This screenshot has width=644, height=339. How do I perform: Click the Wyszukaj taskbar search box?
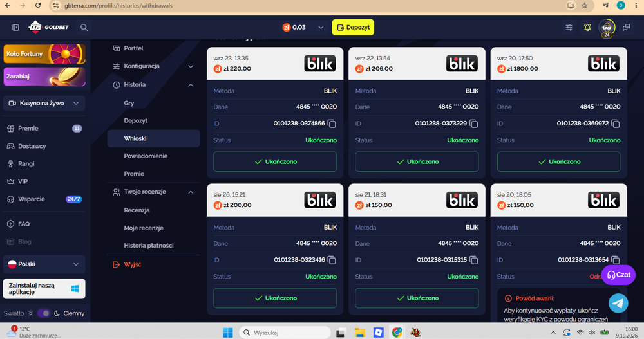(x=285, y=333)
